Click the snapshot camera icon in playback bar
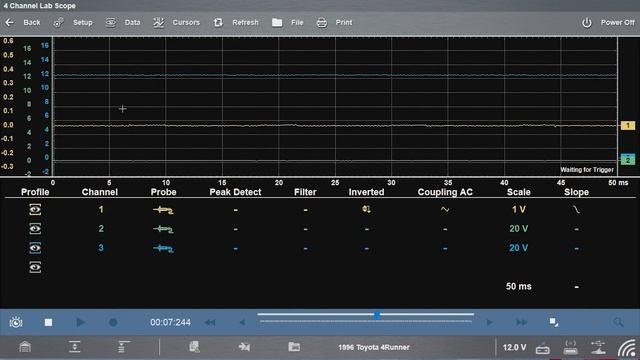Viewport: 640px width, 360px height. tap(16, 322)
